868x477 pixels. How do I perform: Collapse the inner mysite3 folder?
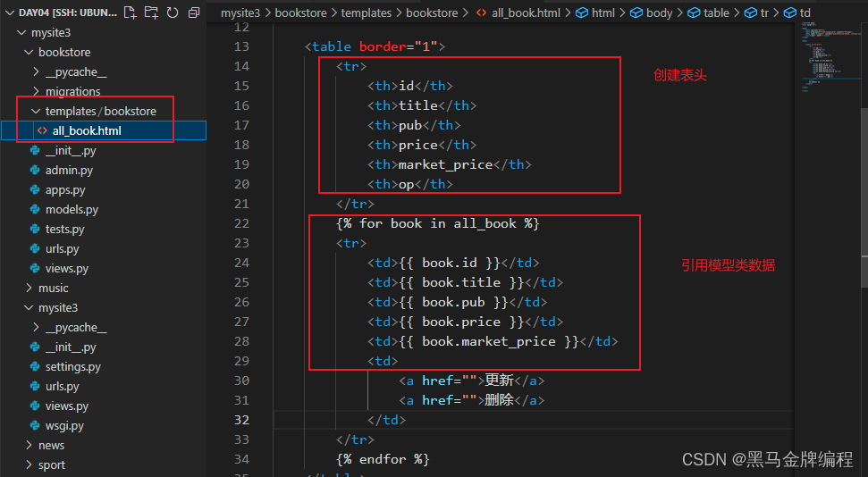click(x=29, y=307)
